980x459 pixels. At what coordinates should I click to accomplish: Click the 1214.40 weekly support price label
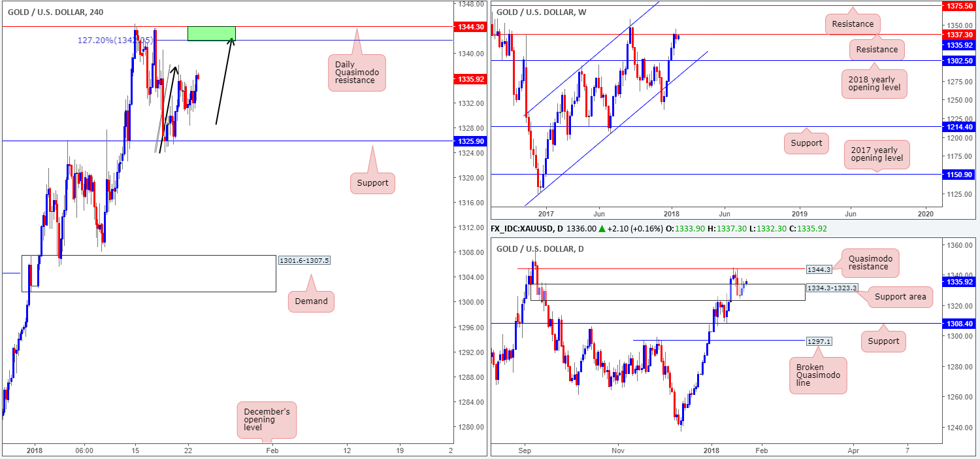pos(958,126)
